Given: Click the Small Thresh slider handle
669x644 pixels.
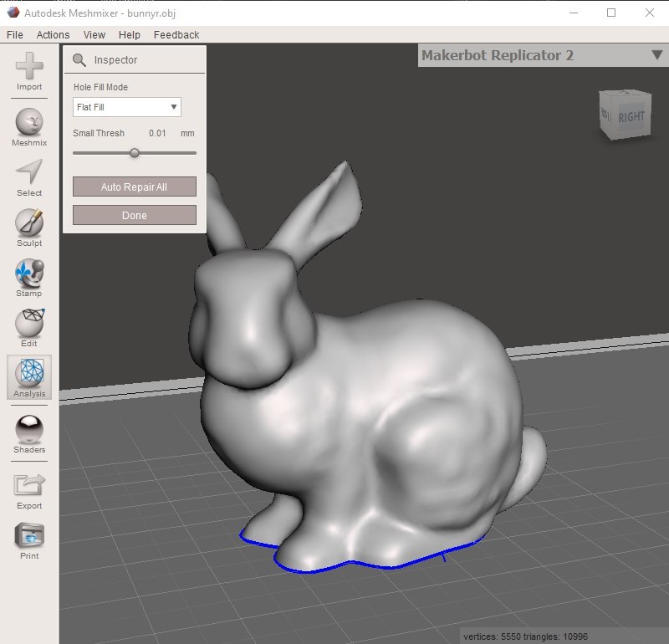Looking at the screenshot, I should coord(135,153).
